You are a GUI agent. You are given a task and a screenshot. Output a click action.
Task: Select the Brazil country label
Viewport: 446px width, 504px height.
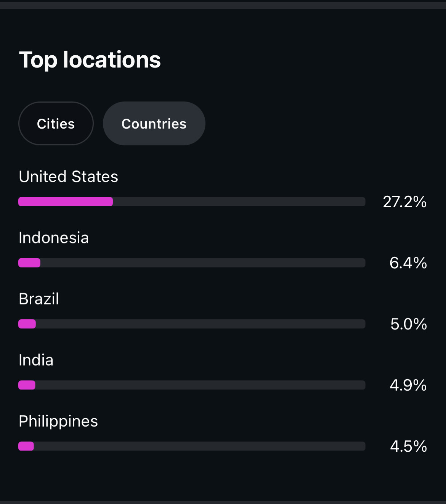[39, 299]
